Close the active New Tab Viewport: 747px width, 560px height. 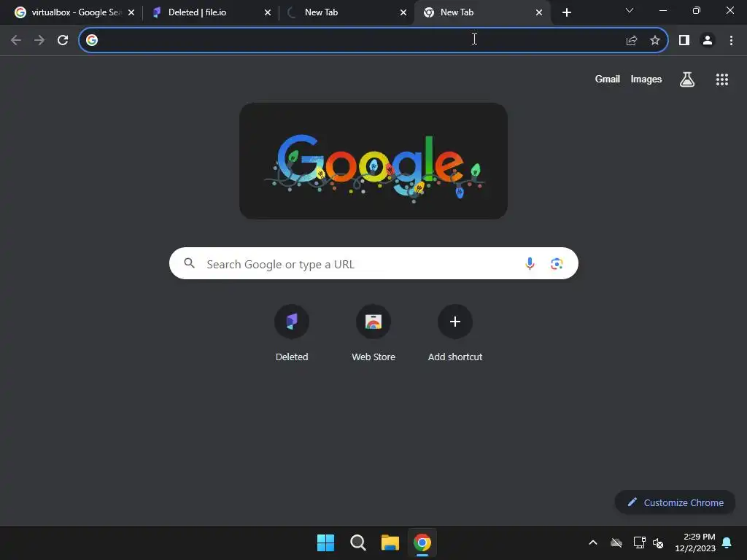click(539, 13)
